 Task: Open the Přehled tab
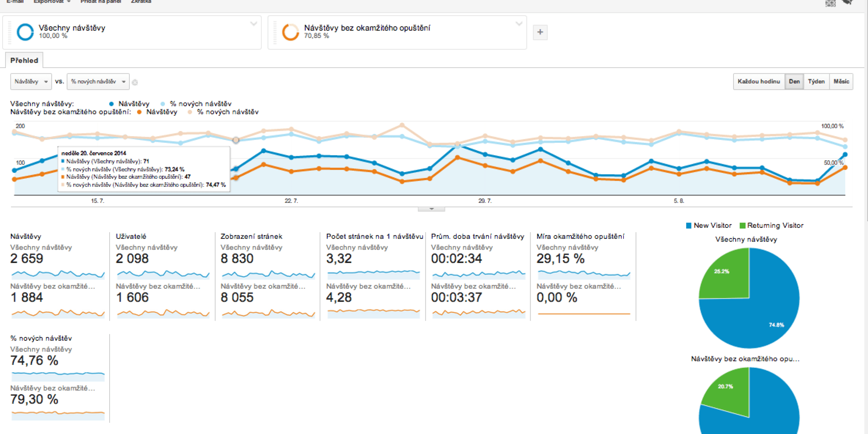point(24,60)
